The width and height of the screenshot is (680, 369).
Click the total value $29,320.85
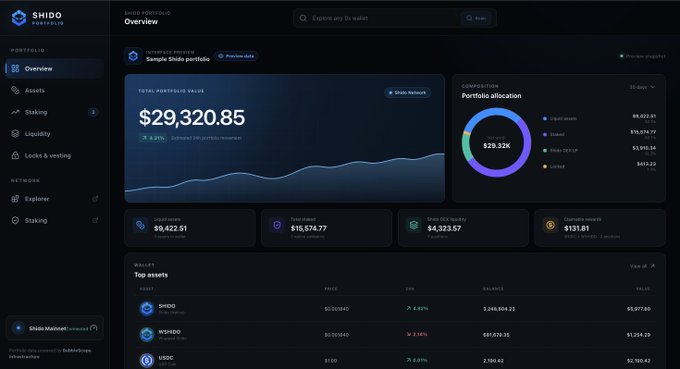tap(192, 118)
